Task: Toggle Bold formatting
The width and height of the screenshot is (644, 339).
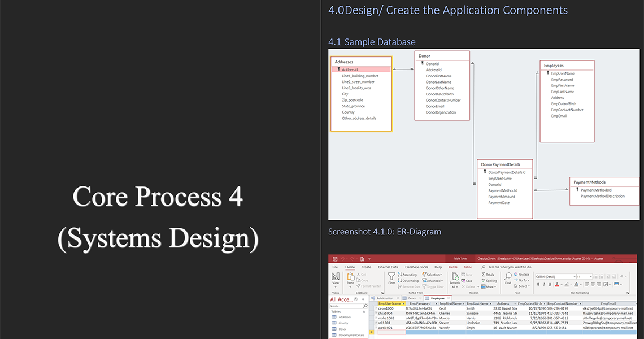Action: point(538,284)
